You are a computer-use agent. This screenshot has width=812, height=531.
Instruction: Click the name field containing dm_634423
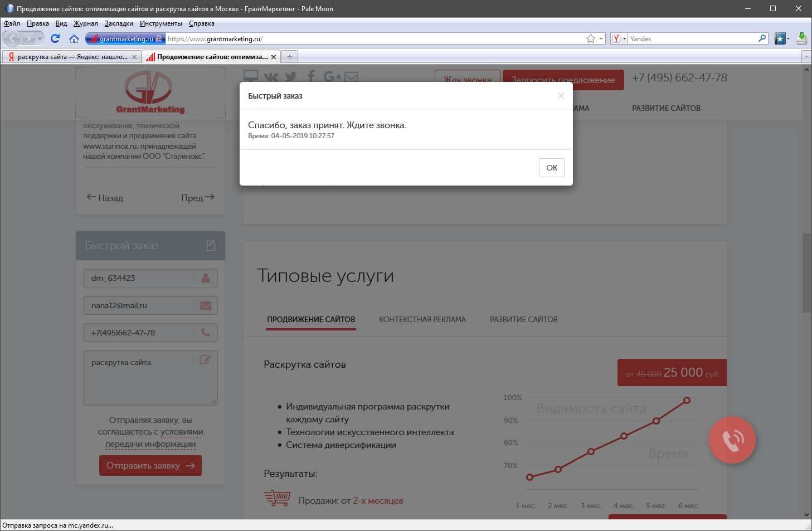click(x=150, y=278)
